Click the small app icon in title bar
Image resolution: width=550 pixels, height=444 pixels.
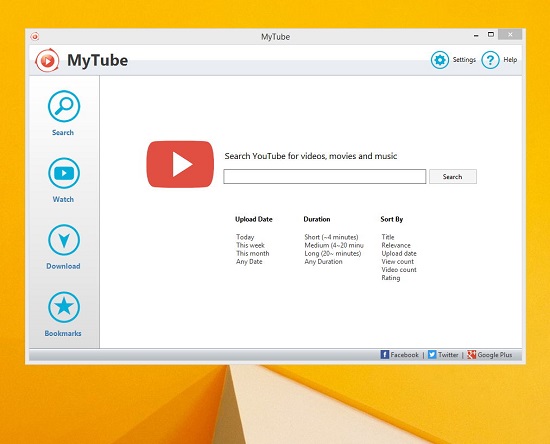click(35, 36)
